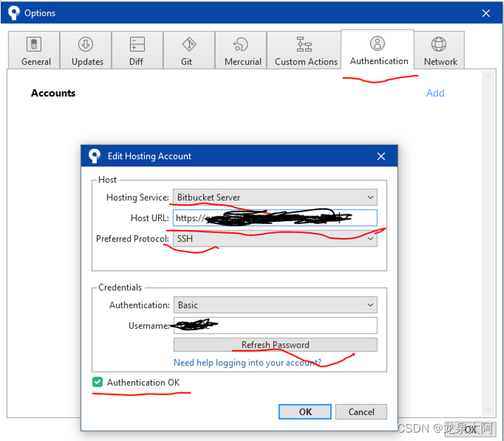Close the Edit Hosting Account dialog
The image size is (504, 441).
(x=381, y=157)
